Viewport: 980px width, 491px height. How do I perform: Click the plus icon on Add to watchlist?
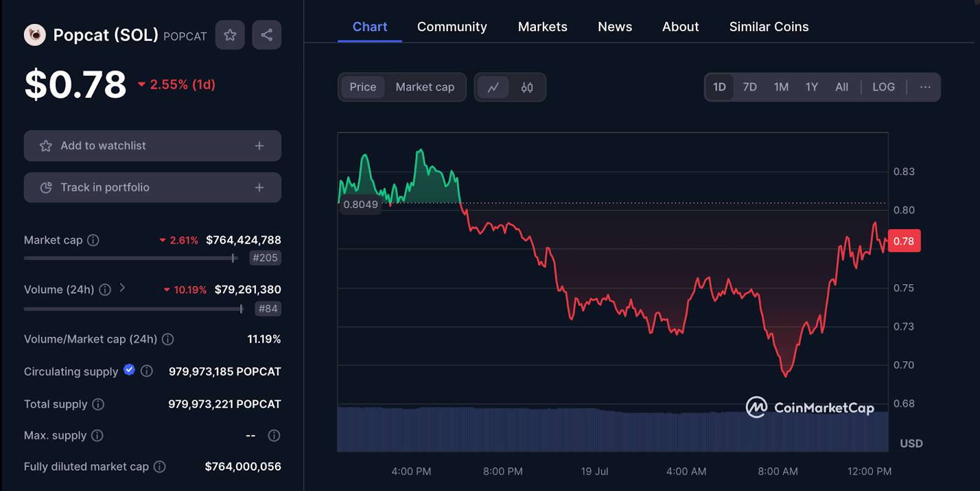[260, 146]
